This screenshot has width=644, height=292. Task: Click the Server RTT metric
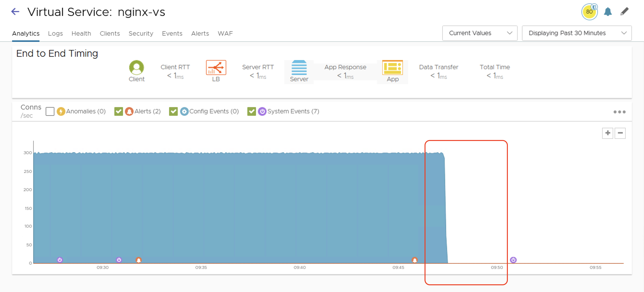(258, 72)
